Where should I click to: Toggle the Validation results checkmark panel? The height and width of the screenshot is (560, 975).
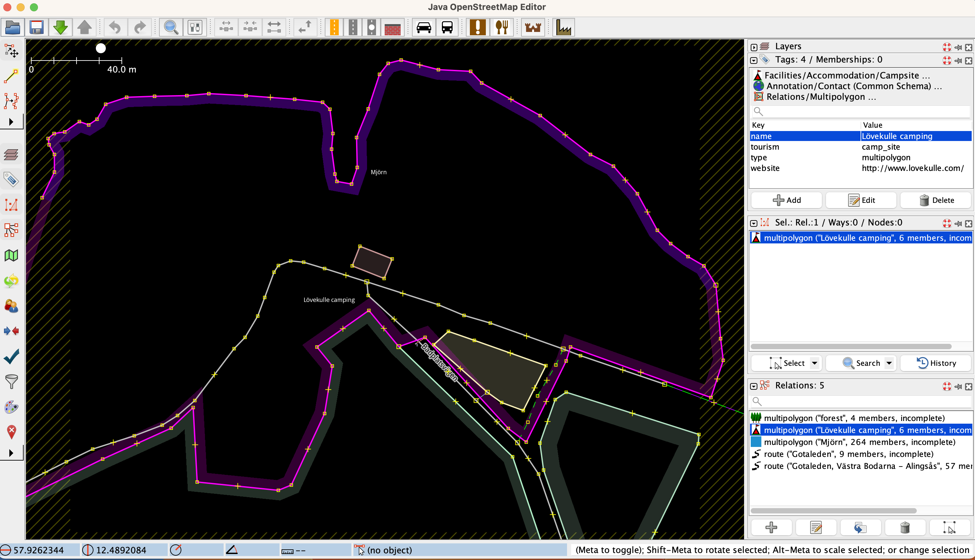[x=11, y=356]
